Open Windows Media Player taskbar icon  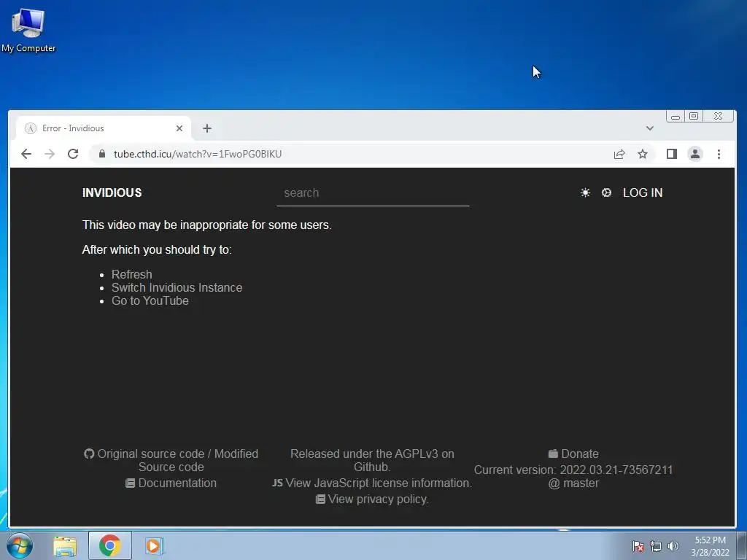[x=154, y=545]
